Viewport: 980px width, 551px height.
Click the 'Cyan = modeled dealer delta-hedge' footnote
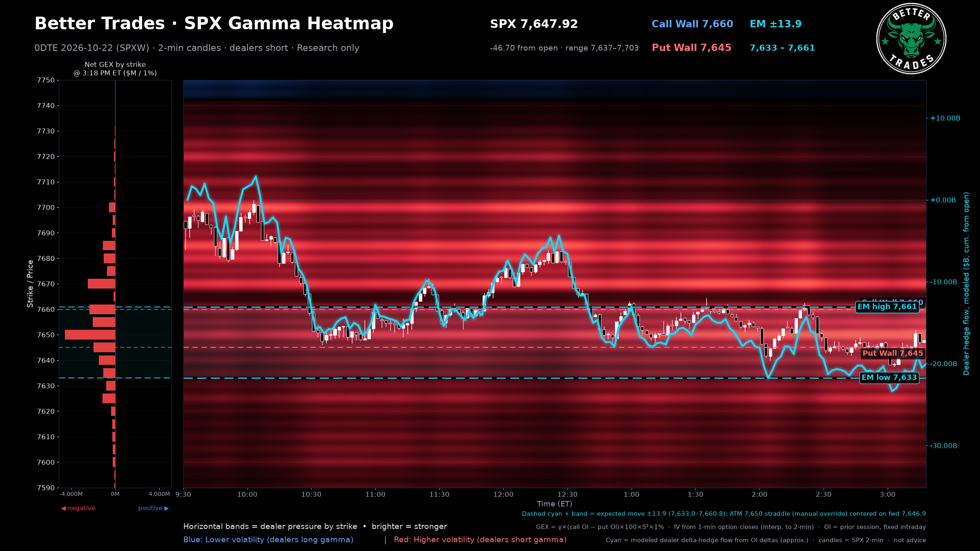pos(766,540)
